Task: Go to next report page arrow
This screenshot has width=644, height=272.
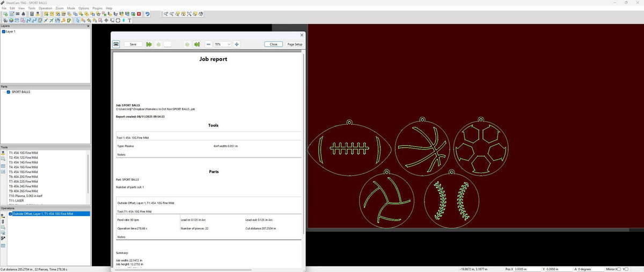Action: coord(187,44)
